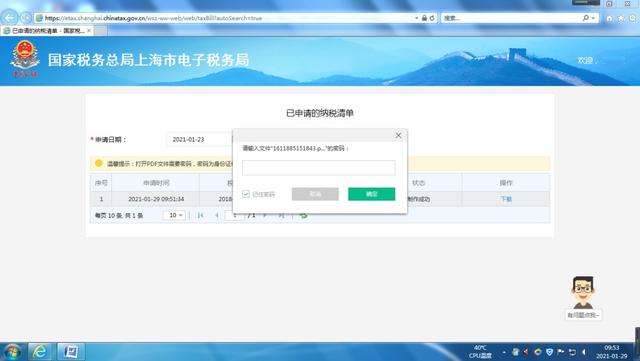Viewport: 640px width, 361px height.
Task: Toggle the remember password checkbox
Action: (246, 194)
